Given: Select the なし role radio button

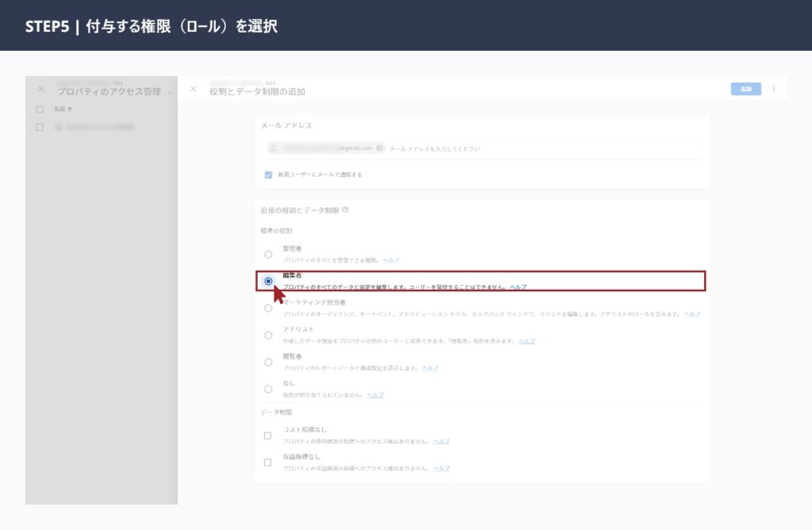Looking at the screenshot, I should 268,389.
